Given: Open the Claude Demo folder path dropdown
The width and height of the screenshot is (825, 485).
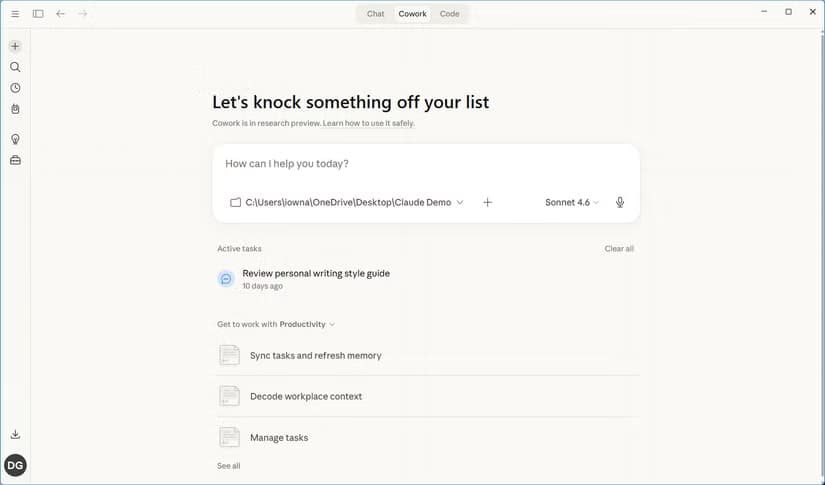Looking at the screenshot, I should click(347, 203).
